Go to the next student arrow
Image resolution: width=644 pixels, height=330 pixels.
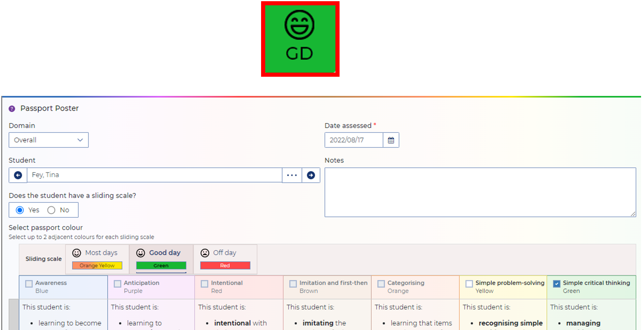coord(311,175)
